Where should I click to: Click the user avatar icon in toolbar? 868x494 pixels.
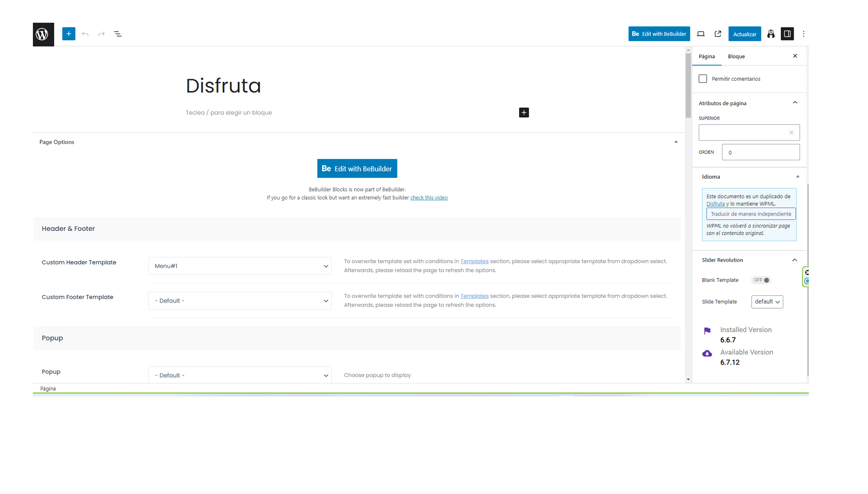point(771,34)
